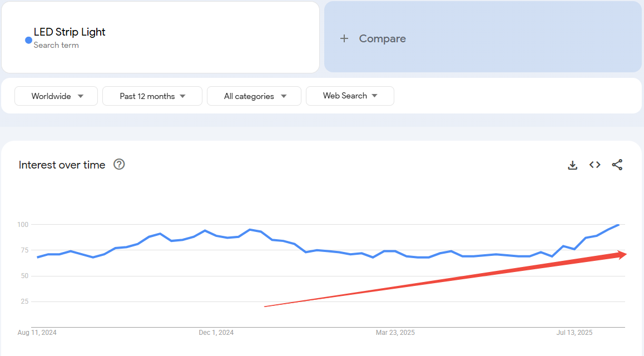
Task: Edit the LED Strip Light search term
Action: 70,32
